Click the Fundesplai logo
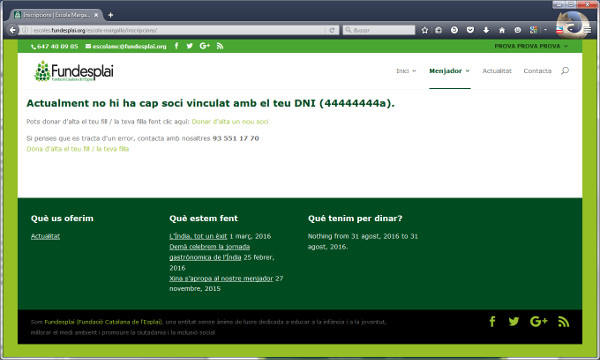Image resolution: width=600 pixels, height=360 pixels. click(74, 71)
